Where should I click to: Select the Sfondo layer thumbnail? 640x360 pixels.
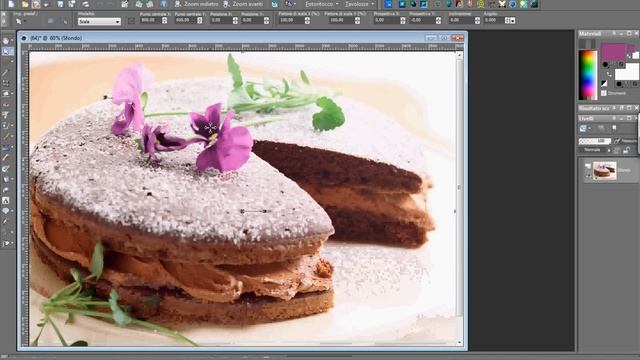tap(604, 171)
